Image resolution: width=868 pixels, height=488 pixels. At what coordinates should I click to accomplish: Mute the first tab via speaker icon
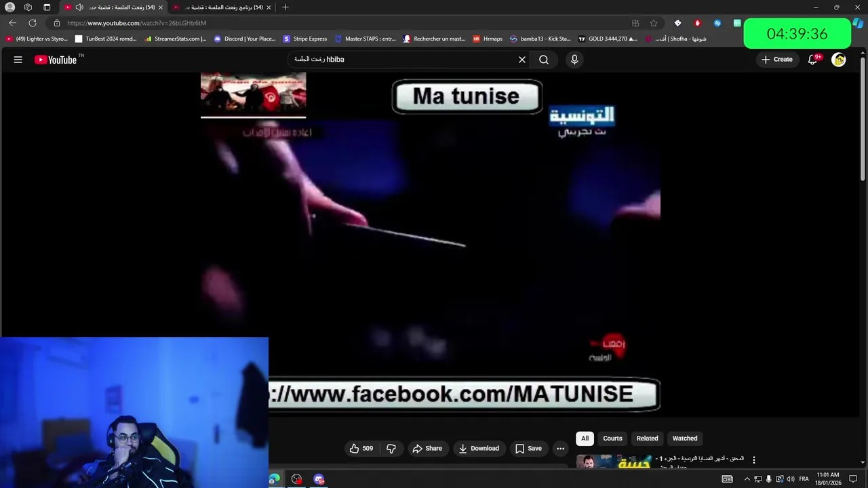(x=79, y=7)
